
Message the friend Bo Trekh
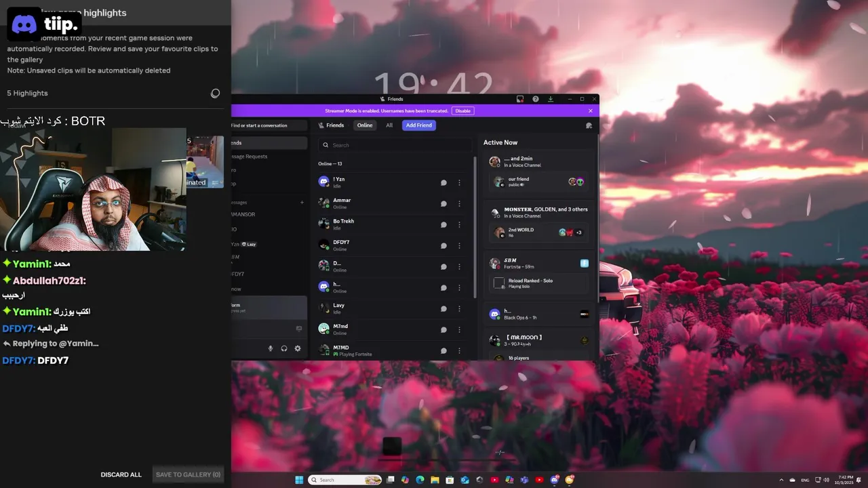tap(443, 224)
